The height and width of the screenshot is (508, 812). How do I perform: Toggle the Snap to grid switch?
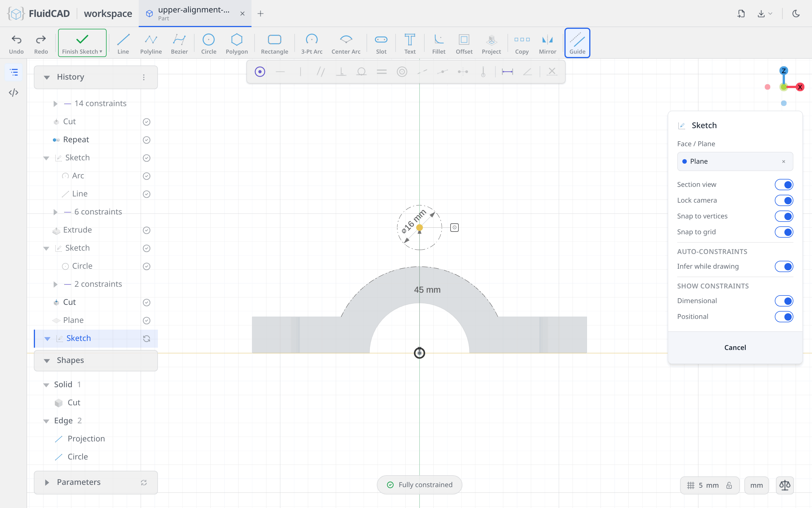pyautogui.click(x=784, y=232)
